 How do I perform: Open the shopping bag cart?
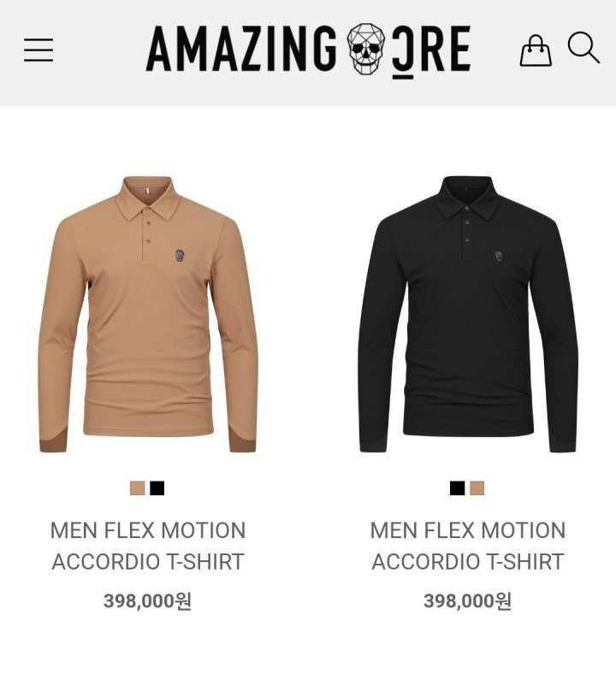[536, 50]
